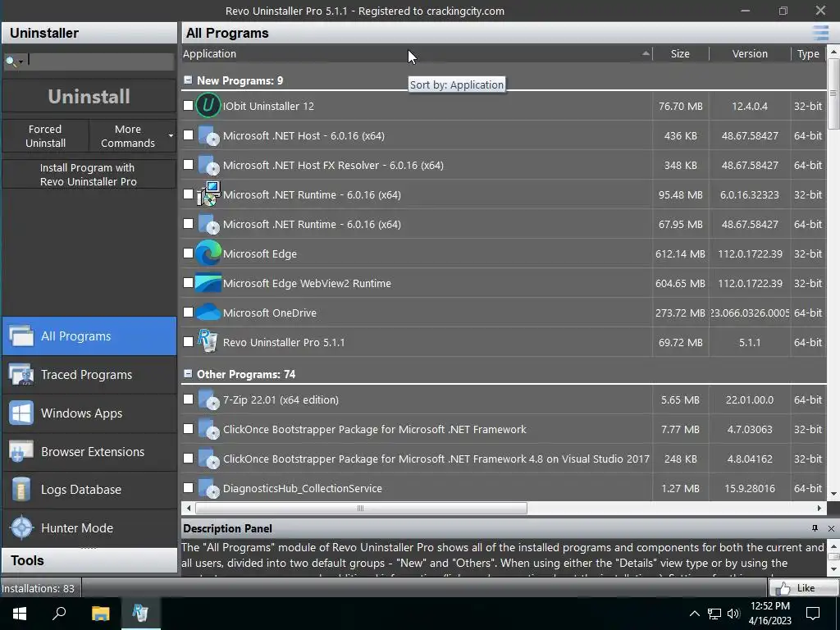Click the 67.95 MB .NET Runtime icon
Image resolution: width=840 pixels, height=630 pixels.
(x=208, y=224)
